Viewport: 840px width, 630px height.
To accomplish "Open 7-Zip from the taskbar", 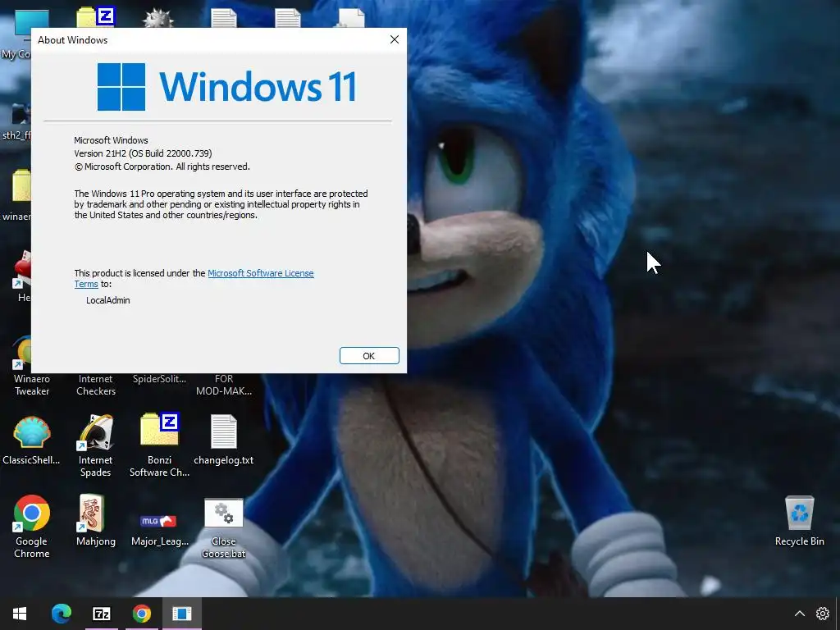I will click(x=101, y=614).
